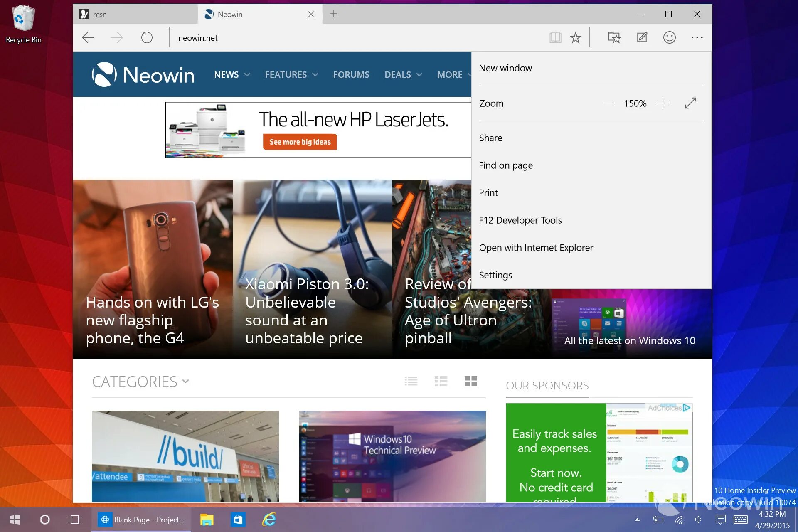This screenshot has height=532, width=798.
Task: Open the Reading view book icon
Action: point(555,38)
